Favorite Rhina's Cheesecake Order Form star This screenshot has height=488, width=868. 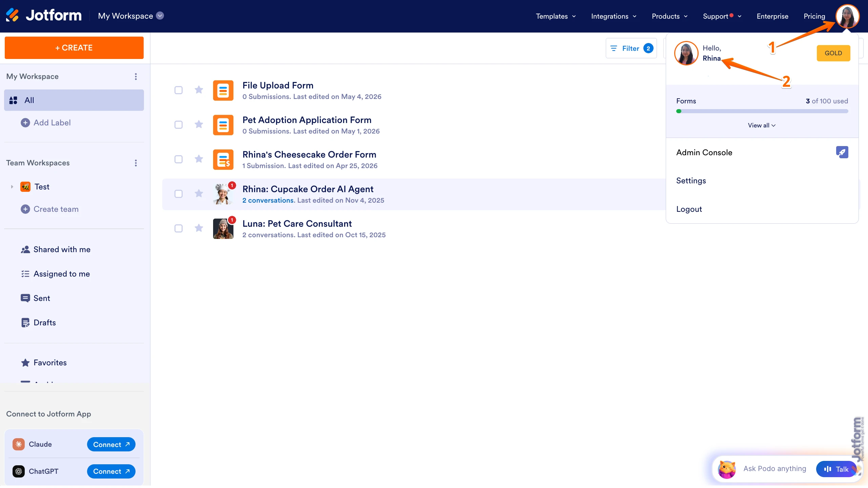coord(199,159)
